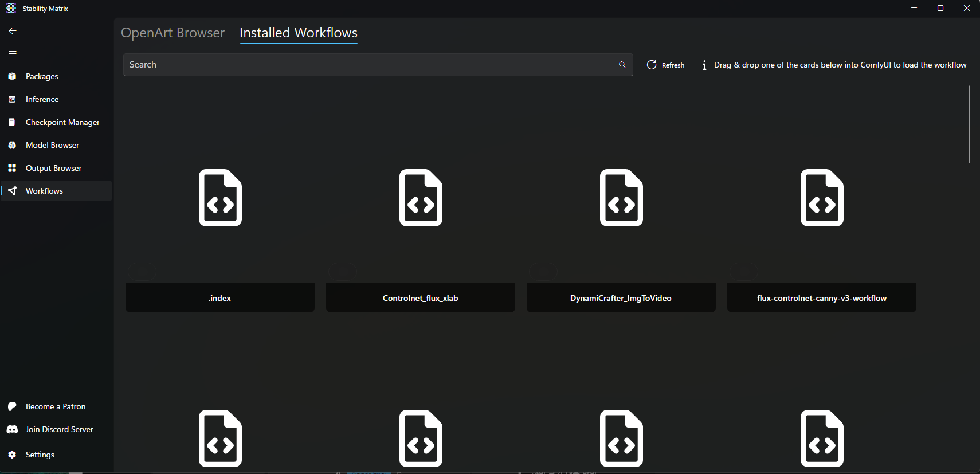Open the Settings page
980x474 pixels.
[56, 455]
